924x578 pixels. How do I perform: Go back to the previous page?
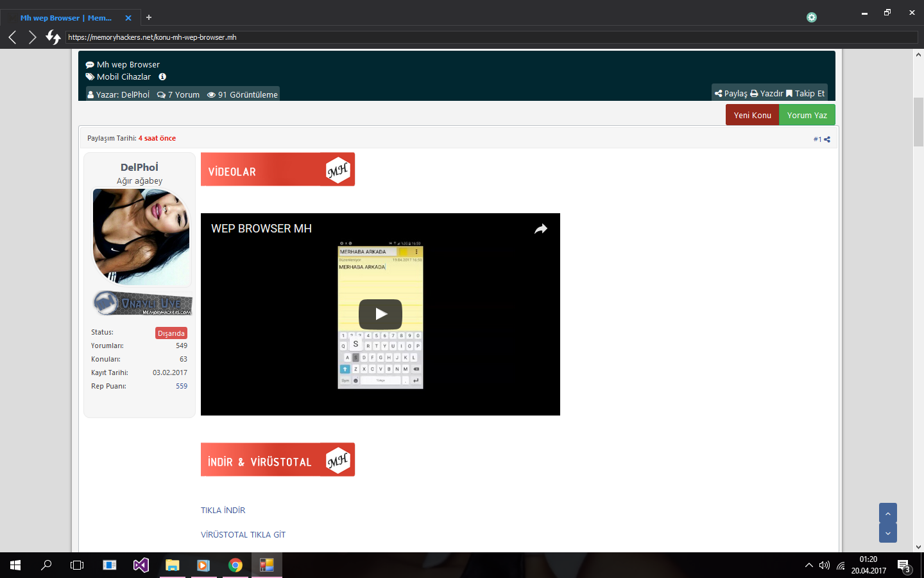12,37
